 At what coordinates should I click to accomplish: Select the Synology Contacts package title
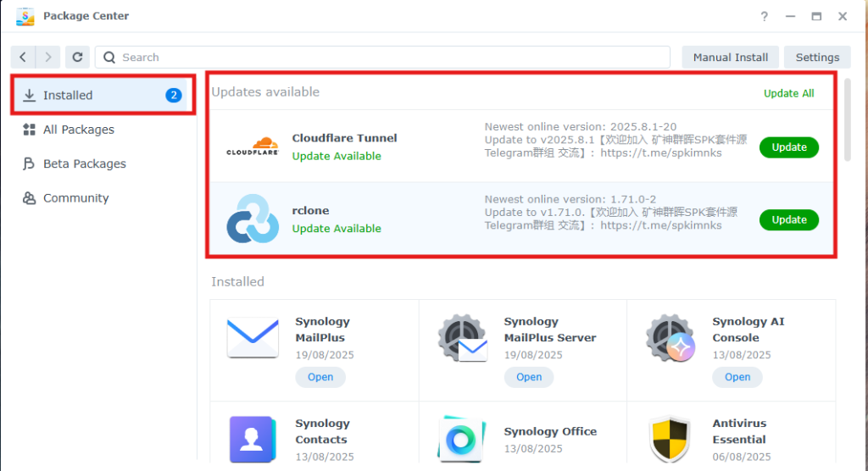click(323, 431)
